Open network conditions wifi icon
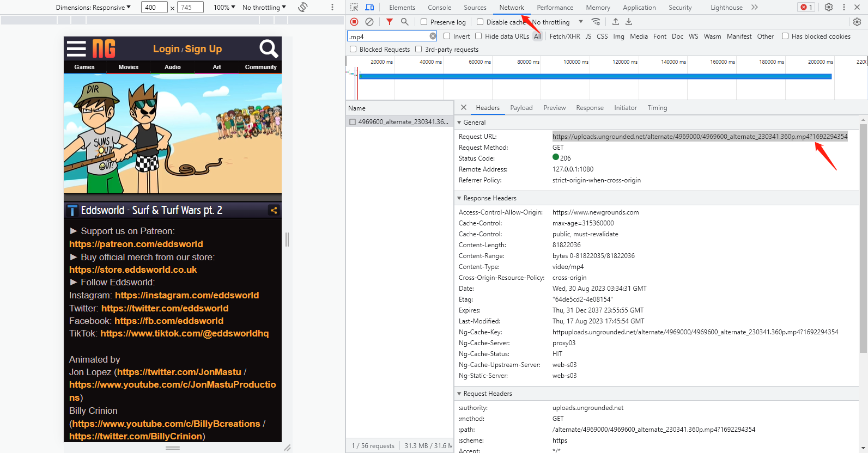 pos(596,22)
